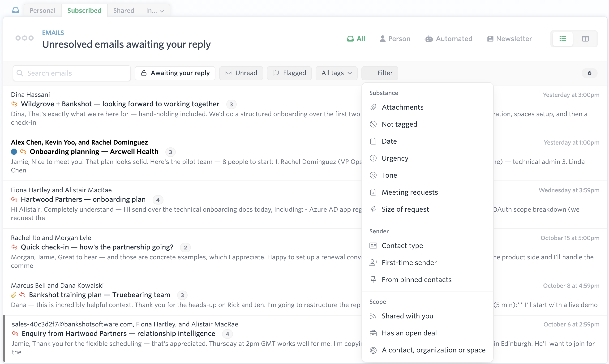Click reply arrow icon on Wildgrove + Bankshot email
609x364 pixels.
tap(14, 104)
